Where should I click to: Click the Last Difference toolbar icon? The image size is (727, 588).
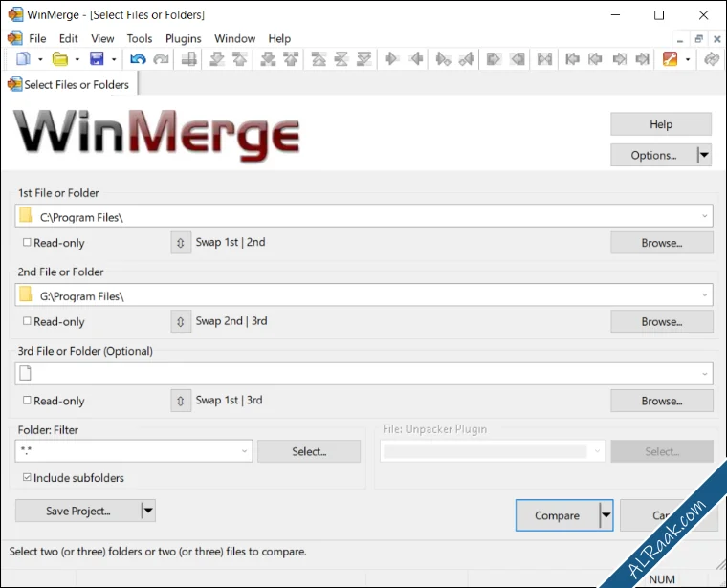click(363, 59)
